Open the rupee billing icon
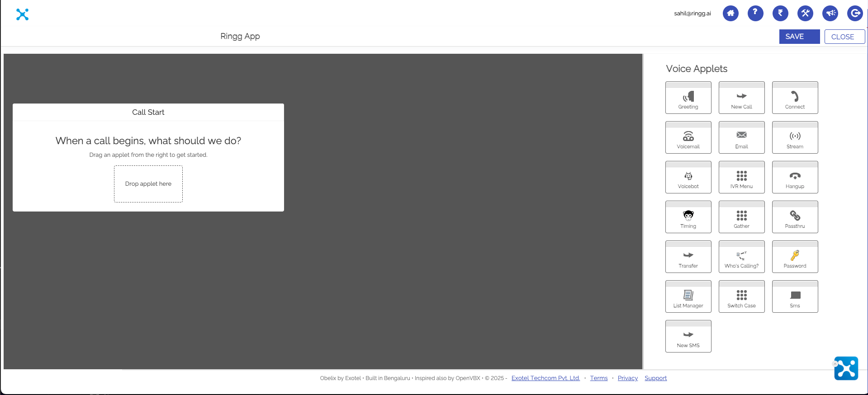The height and width of the screenshot is (395, 868). [780, 13]
